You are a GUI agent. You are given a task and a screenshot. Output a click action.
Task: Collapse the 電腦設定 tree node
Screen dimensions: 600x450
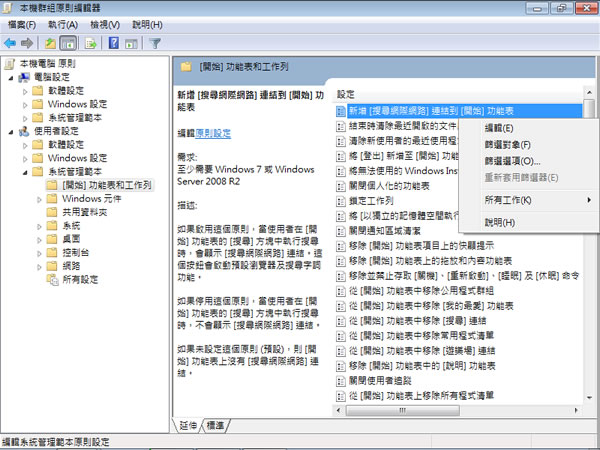click(x=9, y=75)
